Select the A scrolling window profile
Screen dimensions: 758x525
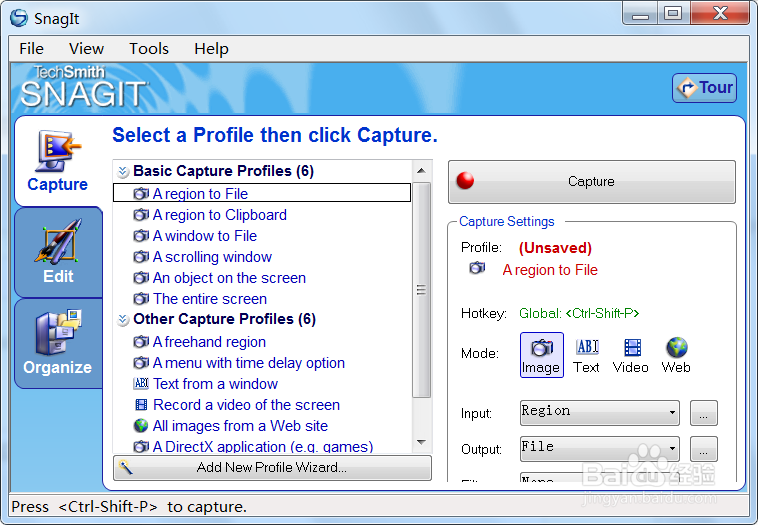212,257
